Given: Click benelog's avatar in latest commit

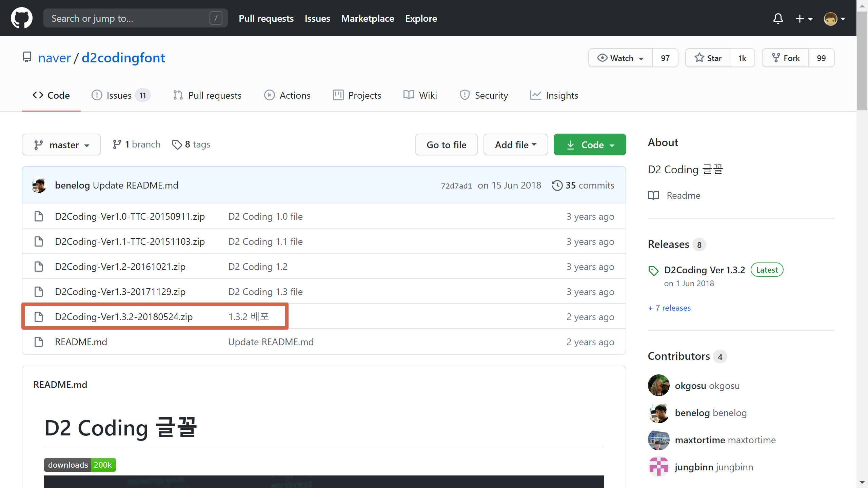Looking at the screenshot, I should (39, 186).
